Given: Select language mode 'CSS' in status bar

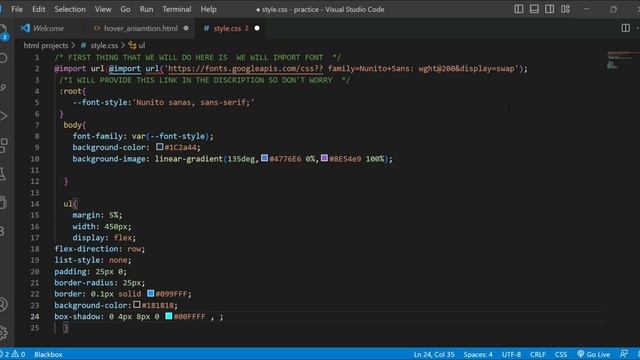Looking at the screenshot, I should coord(561,354).
